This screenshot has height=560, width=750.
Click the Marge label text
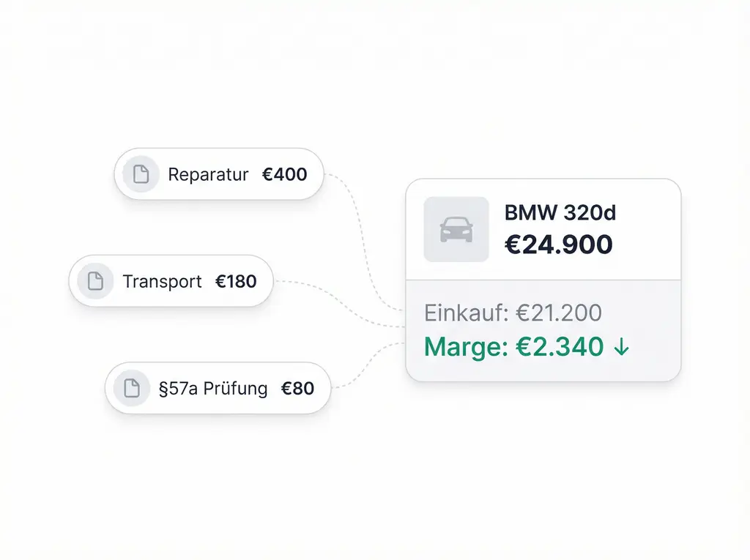click(466, 346)
